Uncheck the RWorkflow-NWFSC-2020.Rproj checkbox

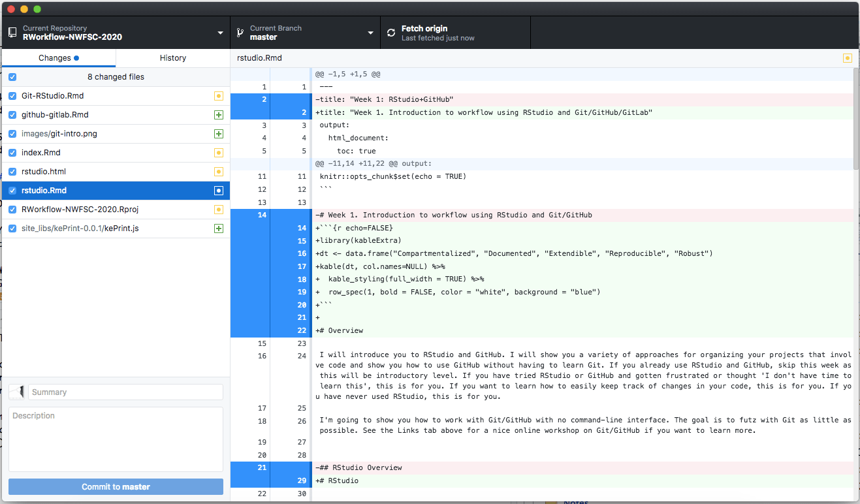coord(12,210)
